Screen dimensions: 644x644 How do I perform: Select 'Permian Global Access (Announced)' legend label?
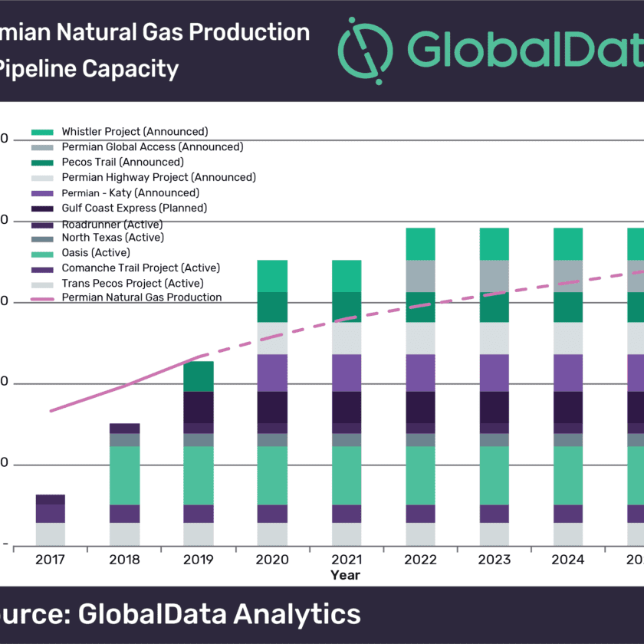pyautogui.click(x=153, y=146)
